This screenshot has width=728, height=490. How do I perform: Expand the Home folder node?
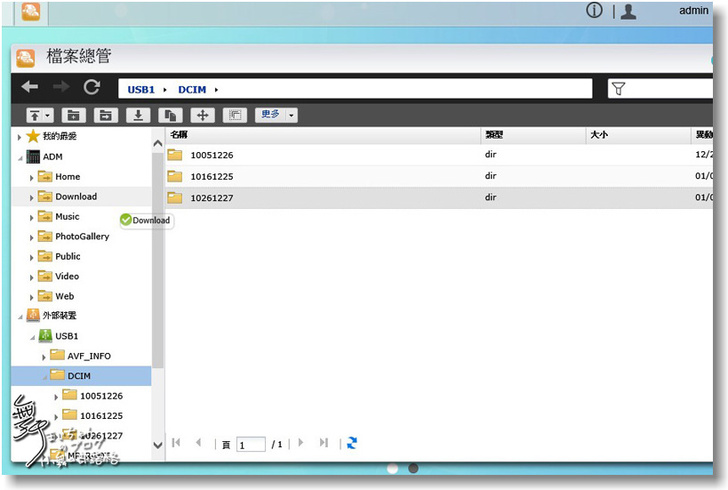[x=31, y=178]
